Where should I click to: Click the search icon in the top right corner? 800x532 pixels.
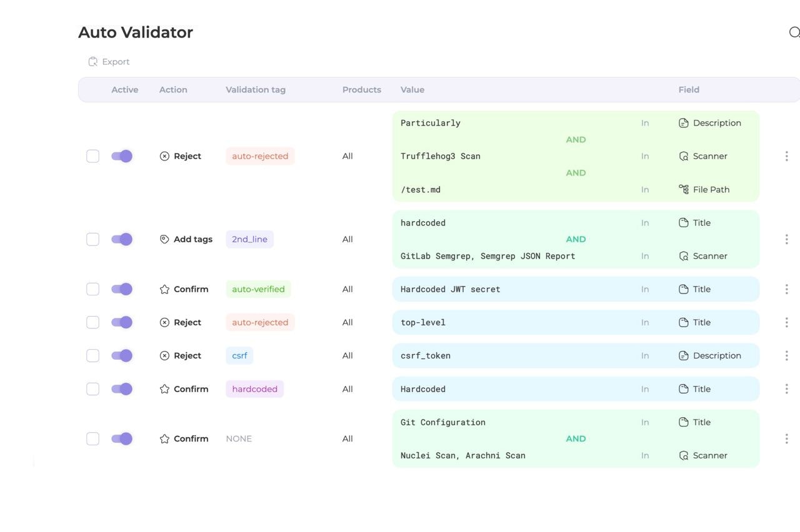pos(794,31)
